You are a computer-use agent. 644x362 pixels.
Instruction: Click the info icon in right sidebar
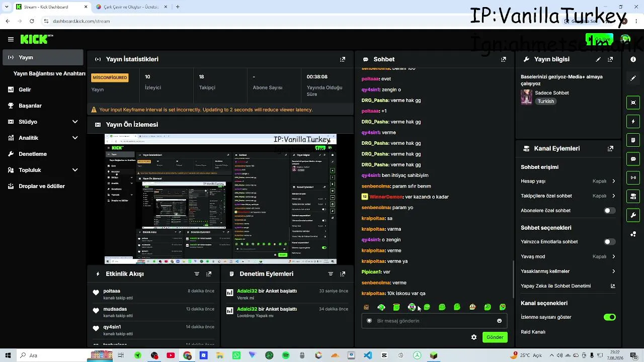(633, 59)
